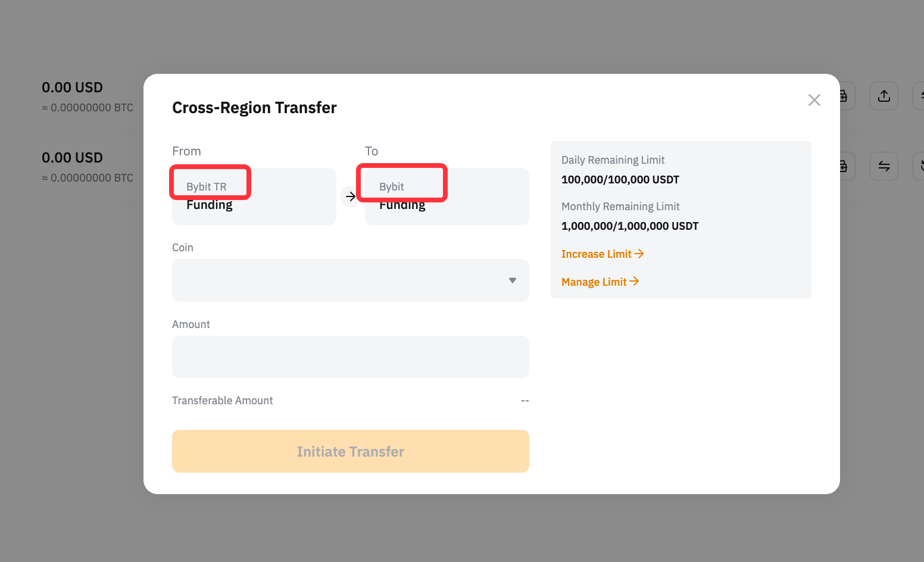
Task: Click the Transferable Amount dashes value
Action: (x=525, y=401)
